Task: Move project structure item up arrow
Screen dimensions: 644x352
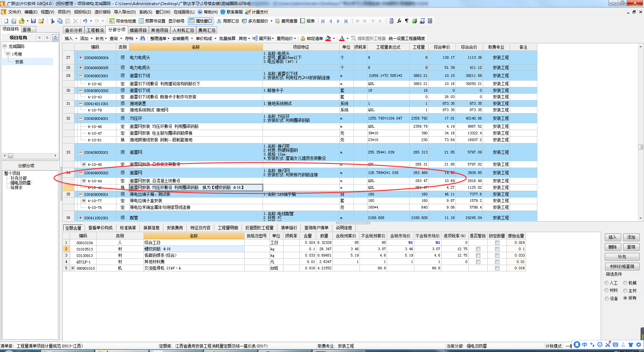Action: [x=39, y=38]
